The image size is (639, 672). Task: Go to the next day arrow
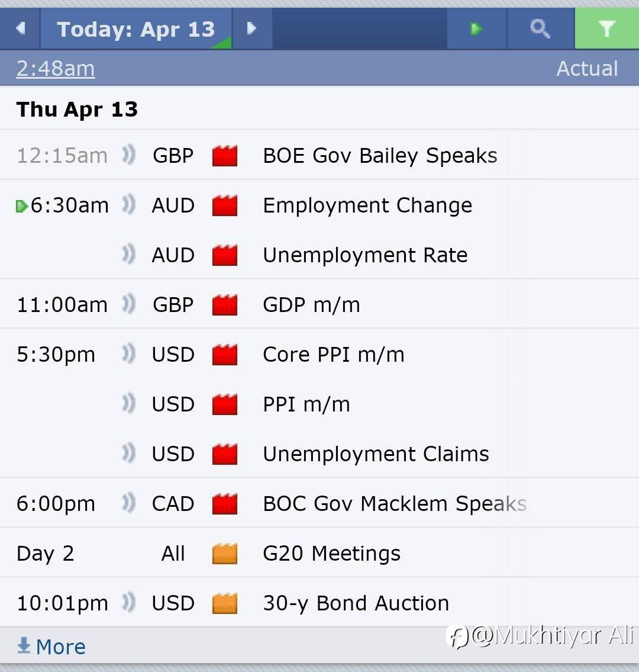(x=251, y=28)
